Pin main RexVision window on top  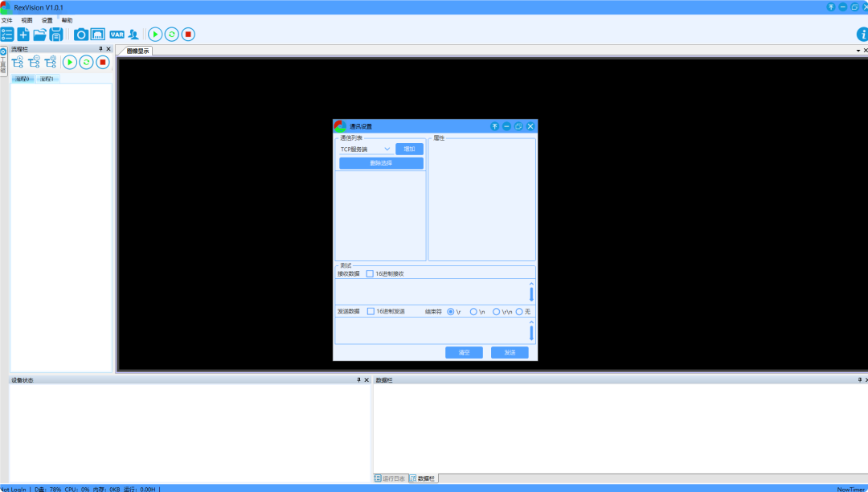coord(831,7)
